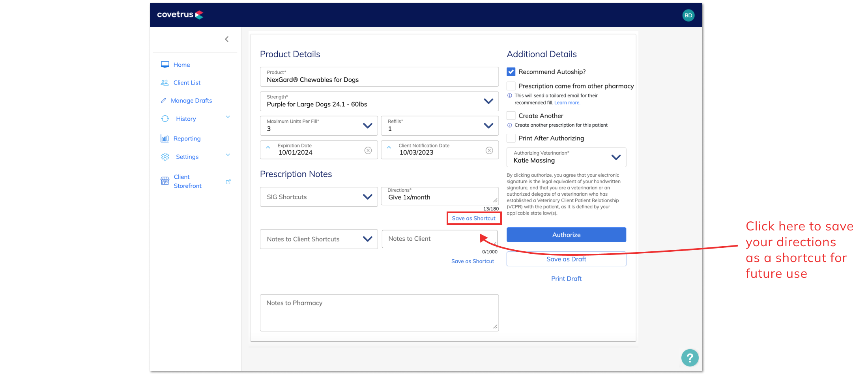This screenshot has width=868, height=378.
Task: Enable the Create Another checkbox
Action: click(511, 116)
